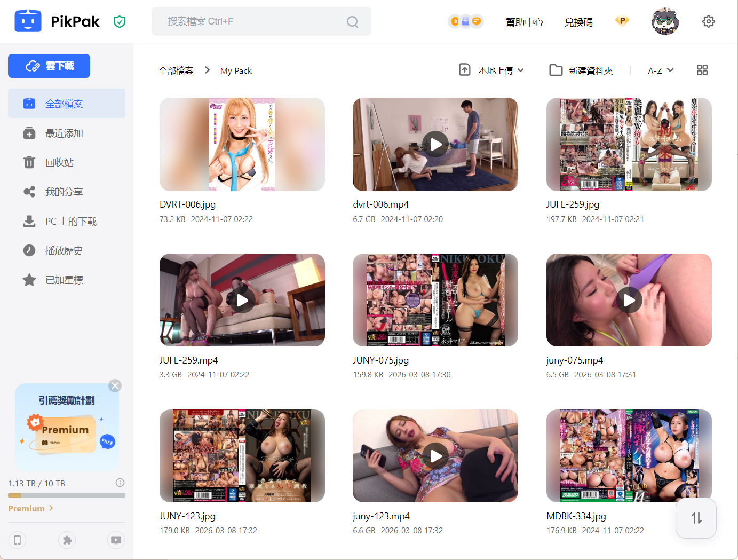Image resolution: width=738 pixels, height=560 pixels.
Task: Close the 引薦獎勵計劃 promo banner
Action: tap(115, 385)
